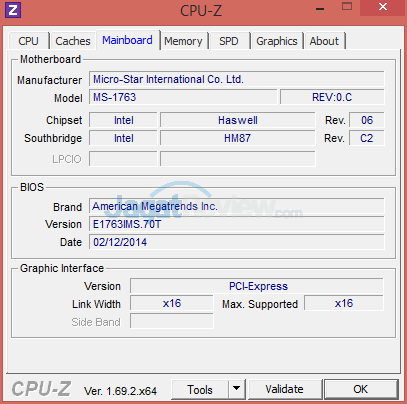Click the empty Side Band field

click(172, 322)
